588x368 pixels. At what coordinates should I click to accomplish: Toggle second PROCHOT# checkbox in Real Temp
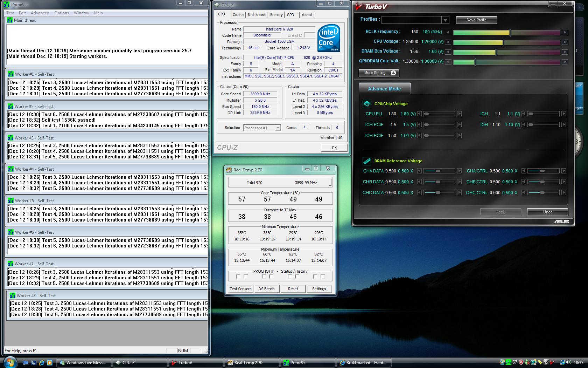(x=246, y=277)
